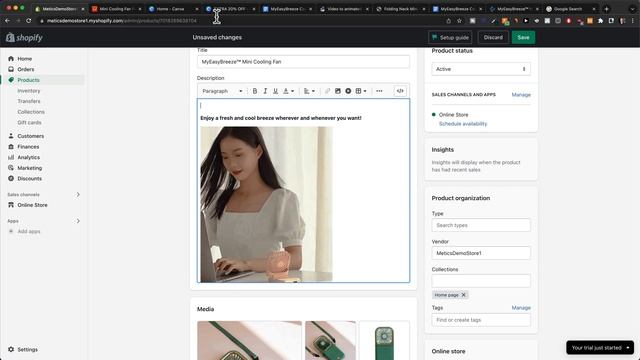Open the Setup guide
This screenshot has width=640, height=360.
pos(450,38)
